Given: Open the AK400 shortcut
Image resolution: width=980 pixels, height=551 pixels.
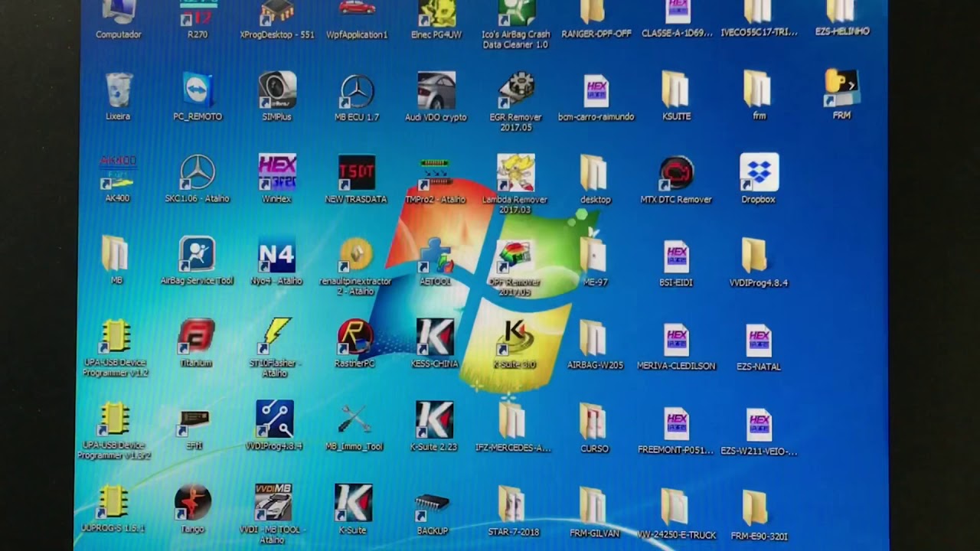Looking at the screenshot, I should (118, 179).
